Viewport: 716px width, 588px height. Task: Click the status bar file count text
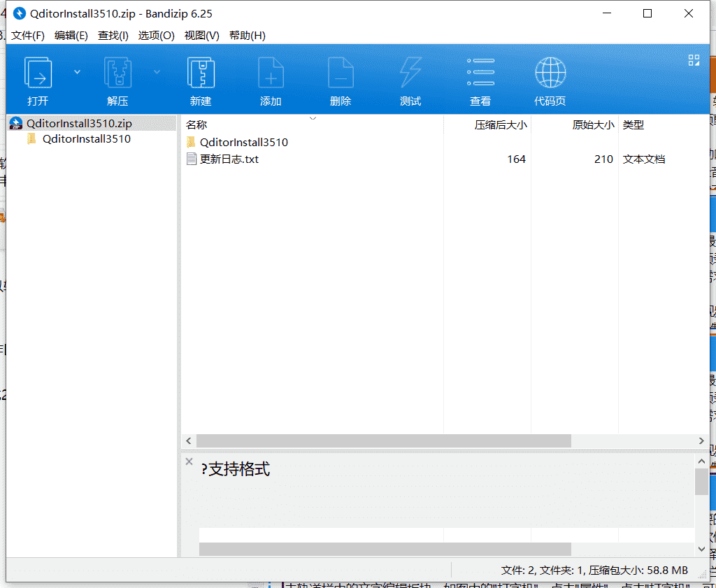click(x=594, y=570)
